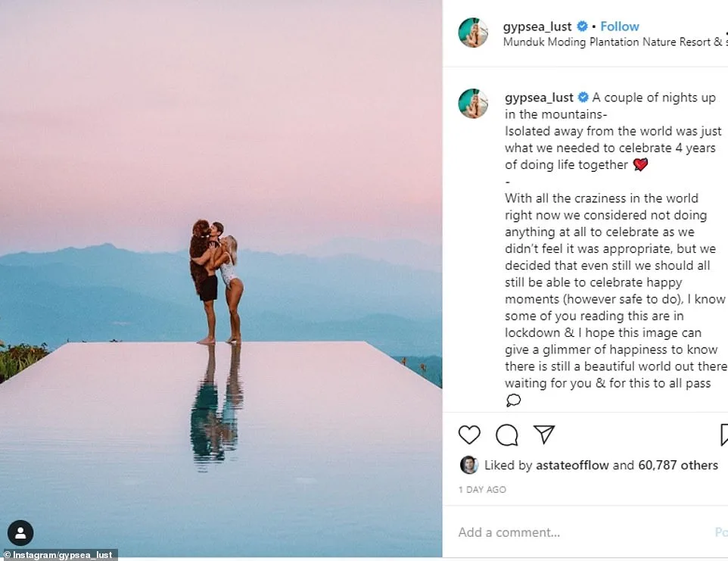Open comments via speech bubble icon

click(506, 435)
